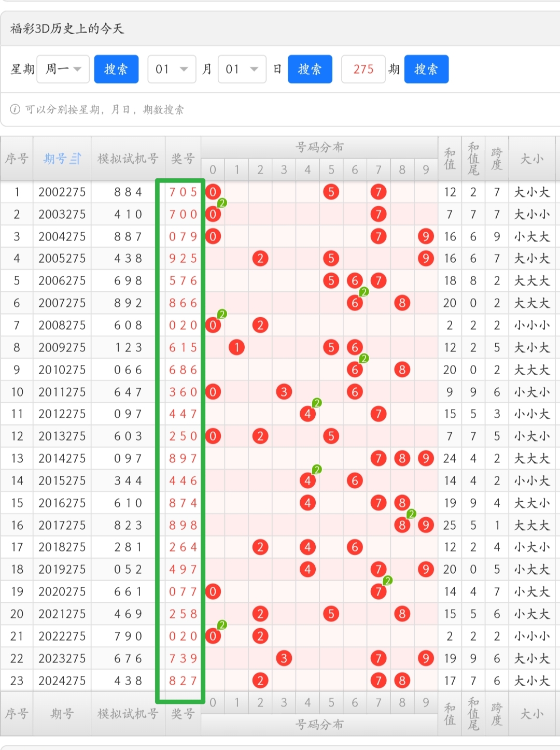The image size is (560, 750).
Task: Click winning number 7 3 9
Action: [183, 658]
